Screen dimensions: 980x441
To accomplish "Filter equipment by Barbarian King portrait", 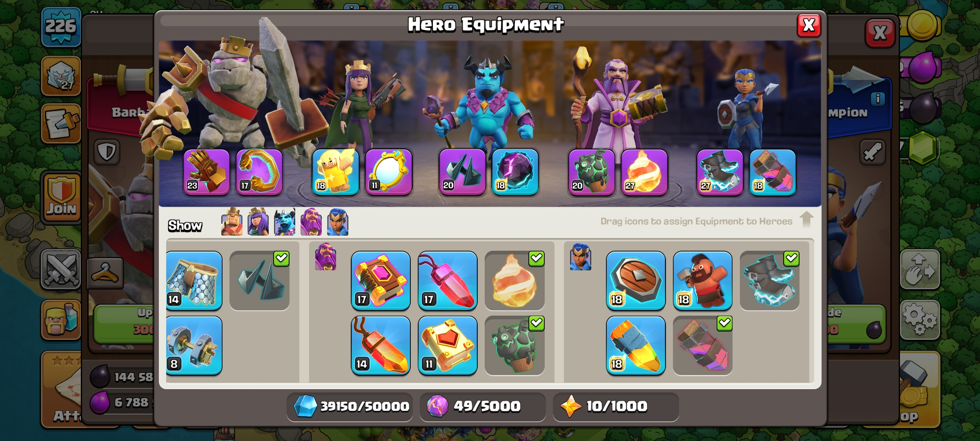I will pos(232,222).
